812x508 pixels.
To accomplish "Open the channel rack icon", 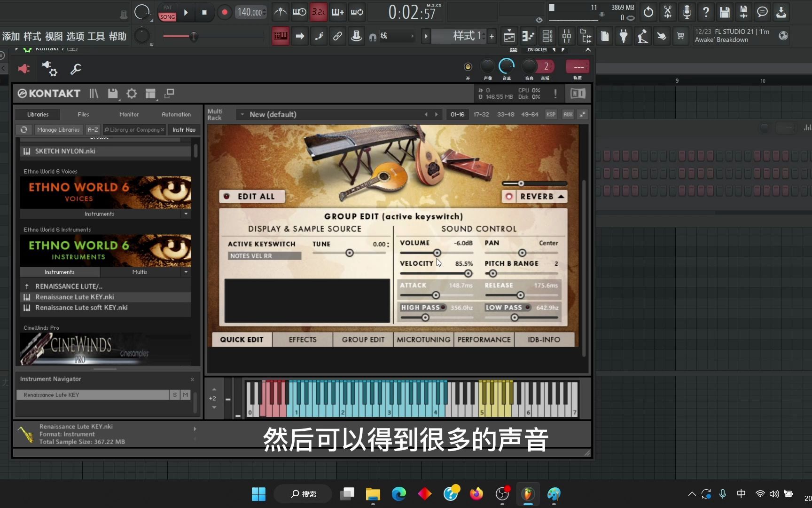I will point(547,36).
